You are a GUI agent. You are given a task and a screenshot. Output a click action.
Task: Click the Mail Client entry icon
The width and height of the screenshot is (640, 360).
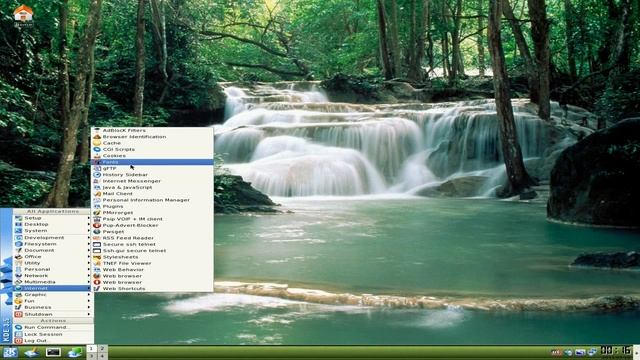point(97,194)
